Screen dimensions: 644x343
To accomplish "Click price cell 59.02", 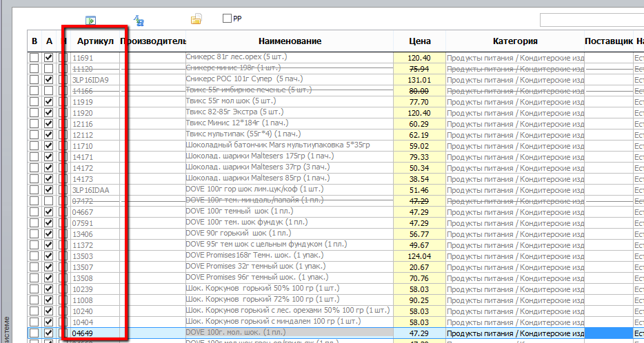I will click(419, 146).
